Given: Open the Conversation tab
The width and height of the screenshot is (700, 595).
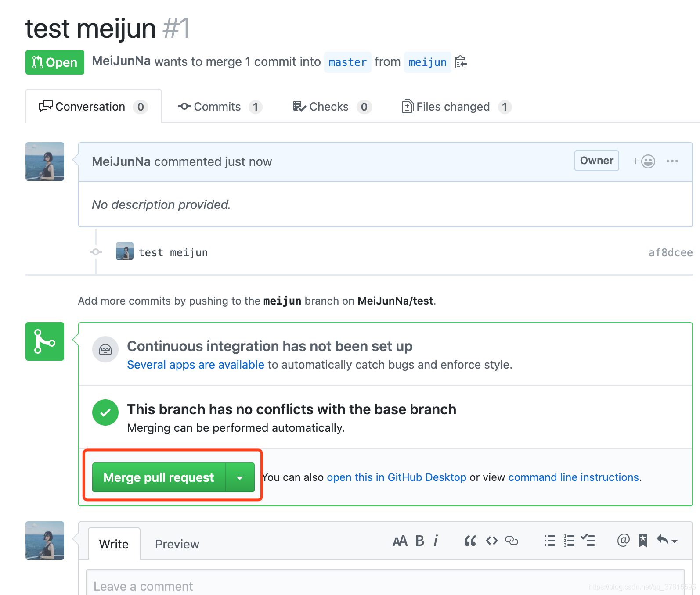Looking at the screenshot, I should [94, 106].
